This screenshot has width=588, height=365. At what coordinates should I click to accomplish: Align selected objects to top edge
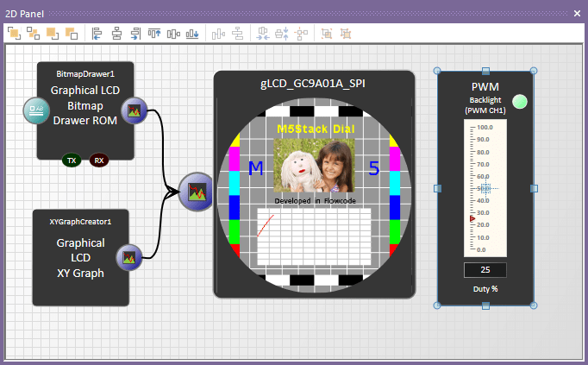154,34
